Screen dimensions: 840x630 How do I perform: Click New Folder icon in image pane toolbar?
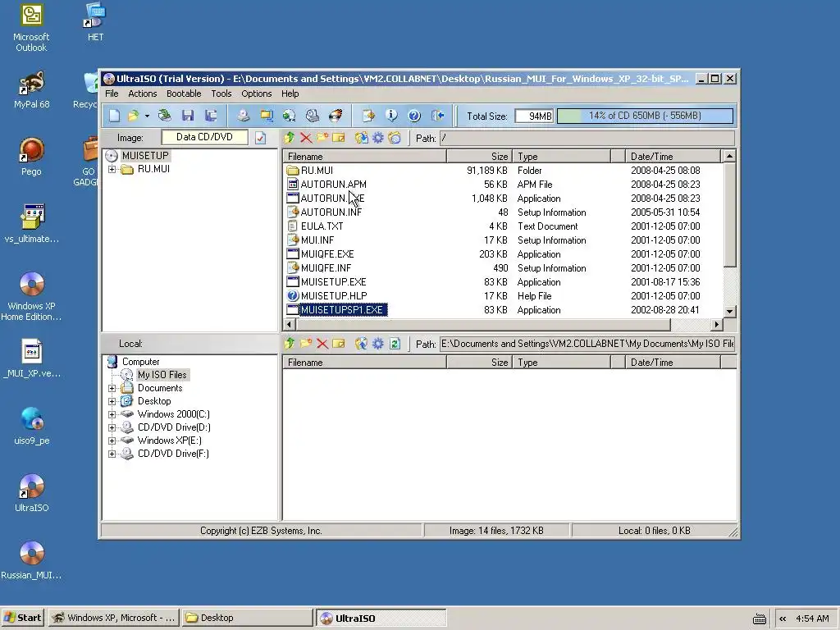point(322,138)
